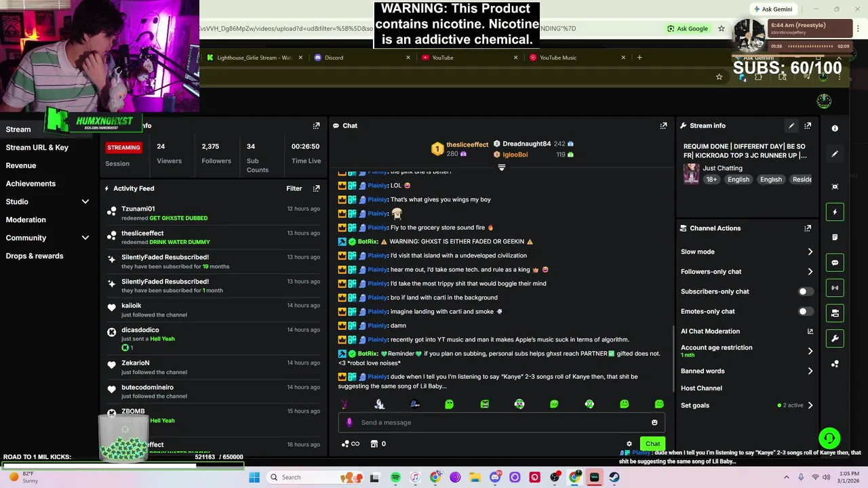Open Moderation in sidebar

coord(26,220)
